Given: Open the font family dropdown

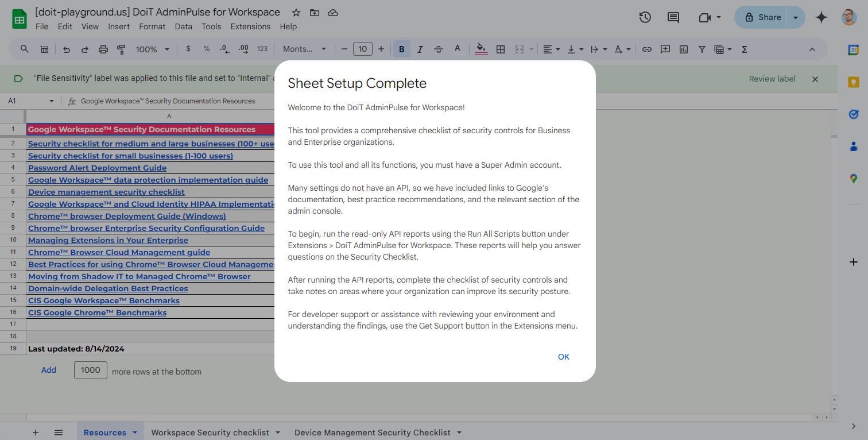Looking at the screenshot, I should [x=304, y=49].
